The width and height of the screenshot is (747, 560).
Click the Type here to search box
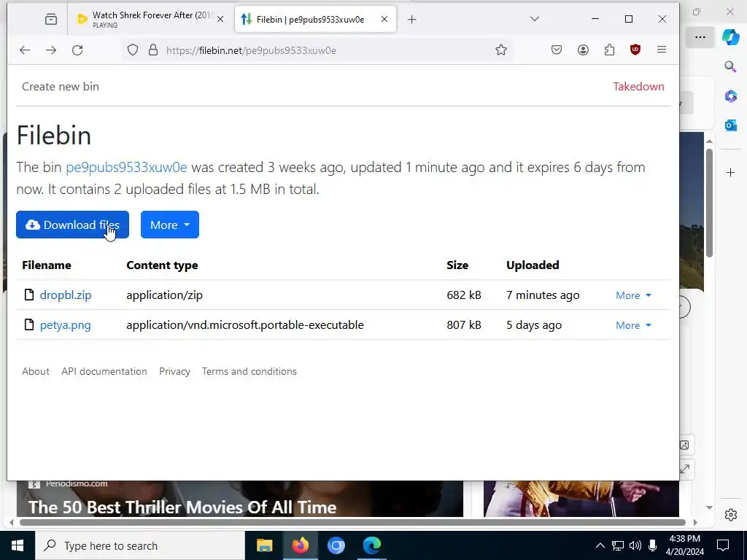pyautogui.click(x=140, y=545)
